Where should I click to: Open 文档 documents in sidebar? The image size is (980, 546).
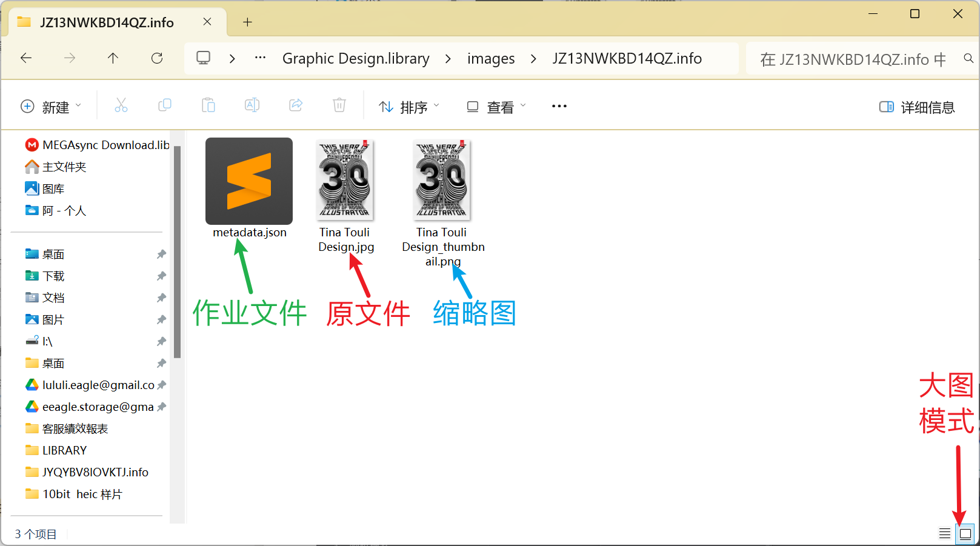[45, 298]
